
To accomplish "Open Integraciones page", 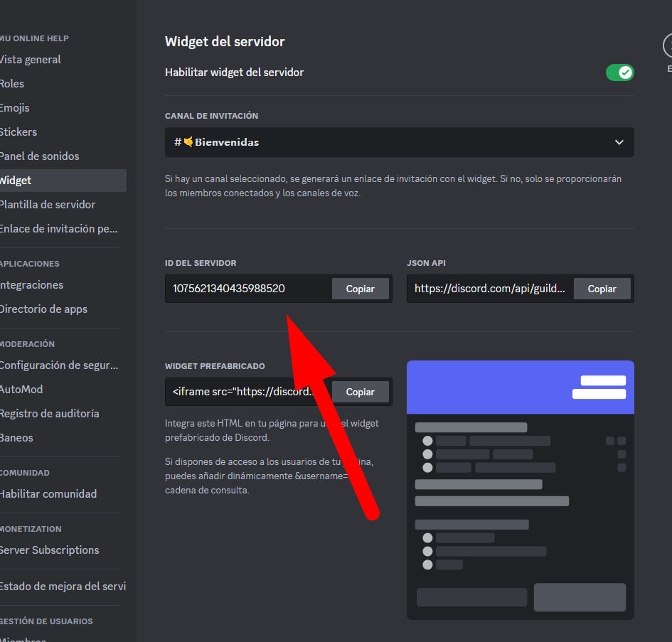I will tap(31, 285).
